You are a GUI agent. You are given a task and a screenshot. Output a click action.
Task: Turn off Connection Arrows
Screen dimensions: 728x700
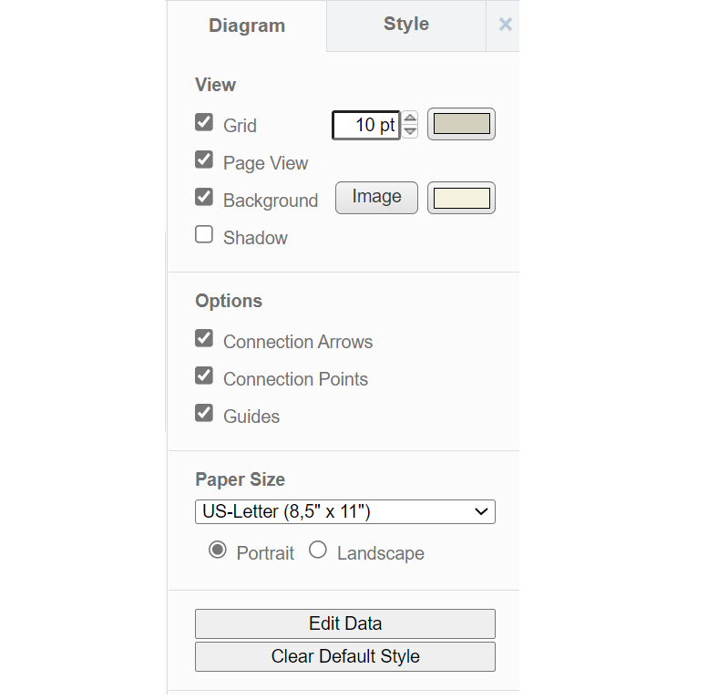(204, 339)
